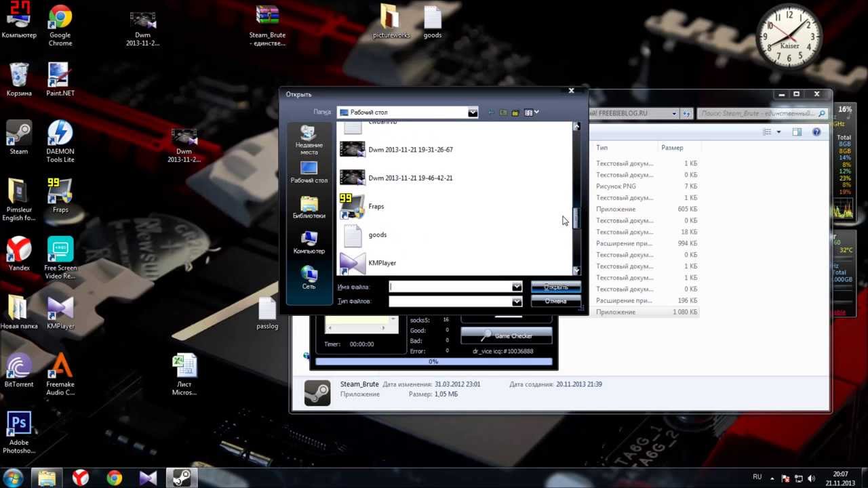Go up one folder level in Open dialog
Screen dimensions: 868x488
click(x=503, y=113)
